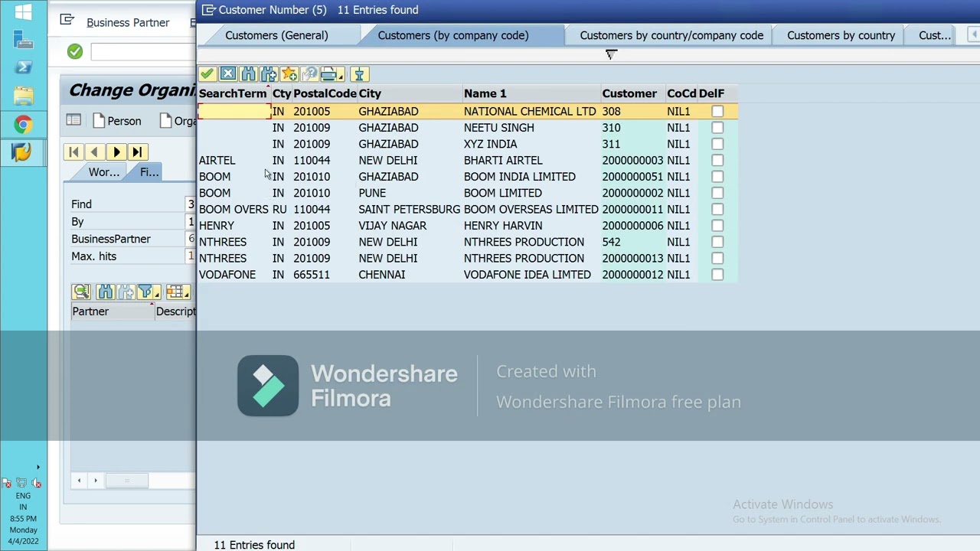
Task: Click the Details magnifier icon above Partner list
Action: point(81,292)
